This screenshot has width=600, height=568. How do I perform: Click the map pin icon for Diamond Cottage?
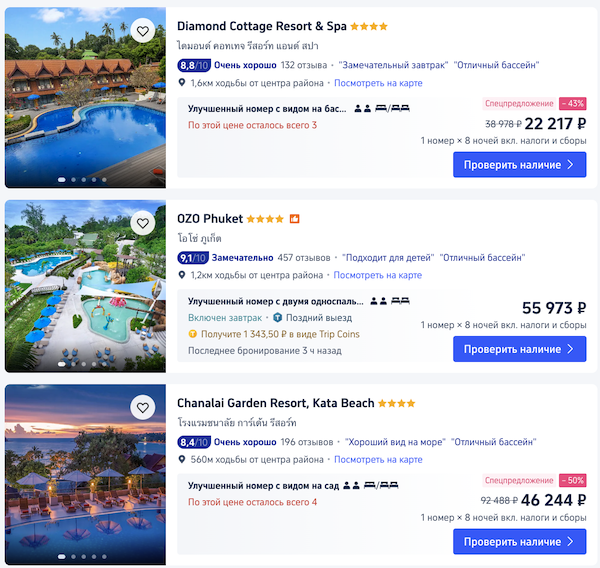point(181,83)
